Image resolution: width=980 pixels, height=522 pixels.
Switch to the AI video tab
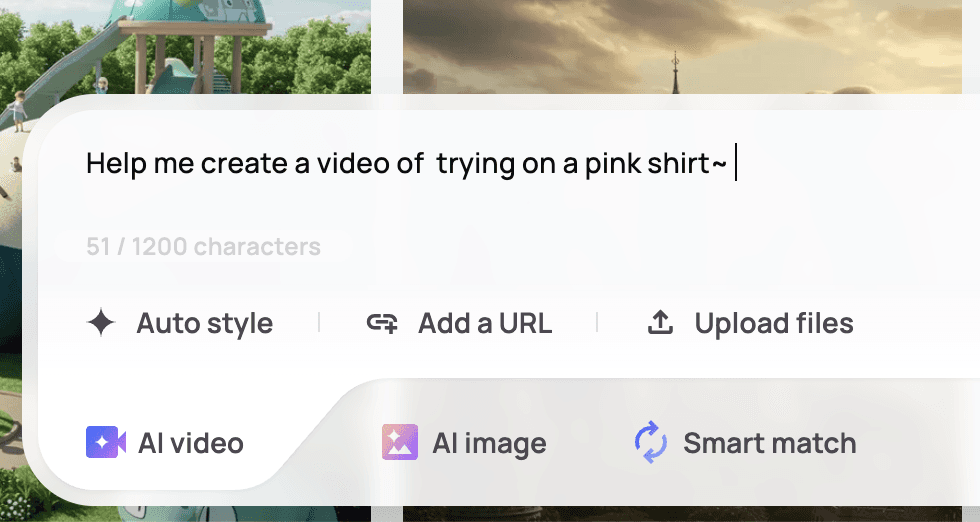[165, 443]
